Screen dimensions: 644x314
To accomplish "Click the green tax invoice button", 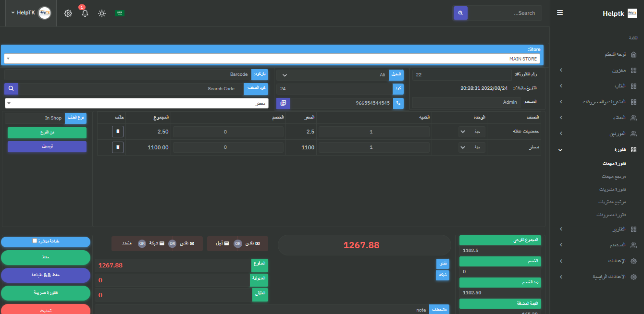I will click(46, 292).
